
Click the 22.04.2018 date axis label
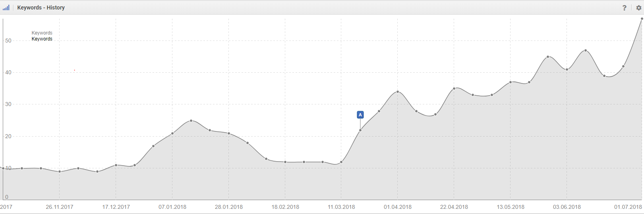(454, 207)
